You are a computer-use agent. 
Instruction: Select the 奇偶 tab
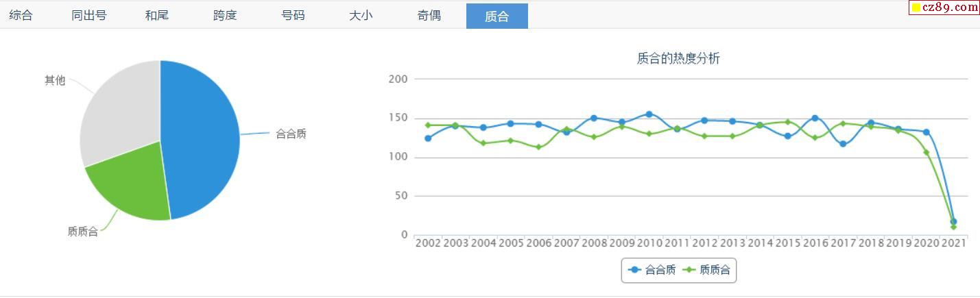coord(429,16)
